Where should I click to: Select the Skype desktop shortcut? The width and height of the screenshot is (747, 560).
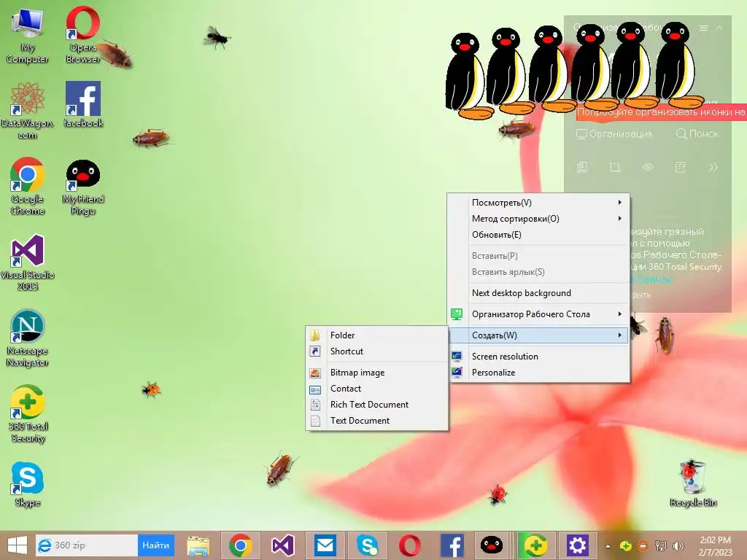coord(28,484)
